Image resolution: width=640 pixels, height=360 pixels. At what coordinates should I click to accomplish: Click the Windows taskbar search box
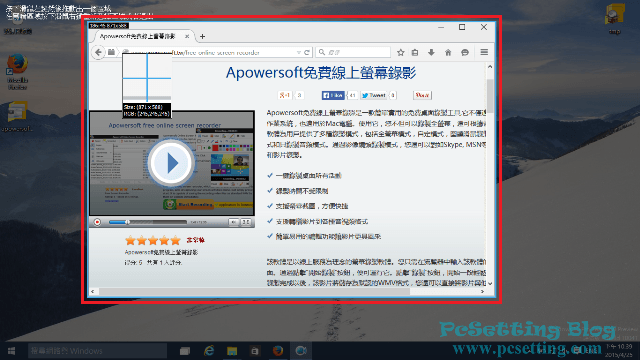pos(97,351)
